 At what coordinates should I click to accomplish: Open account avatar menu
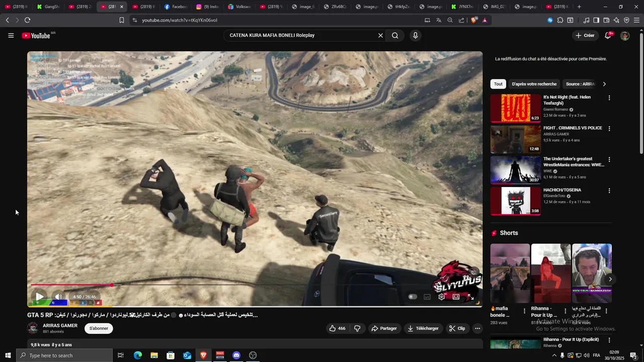pyautogui.click(x=625, y=36)
